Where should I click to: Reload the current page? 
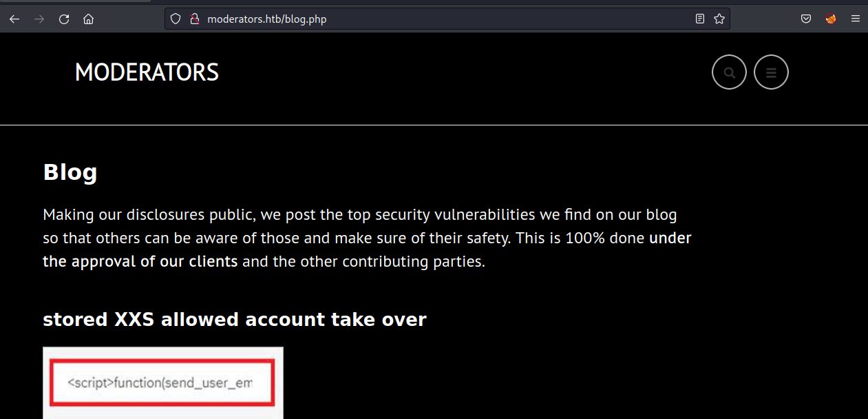[x=64, y=19]
